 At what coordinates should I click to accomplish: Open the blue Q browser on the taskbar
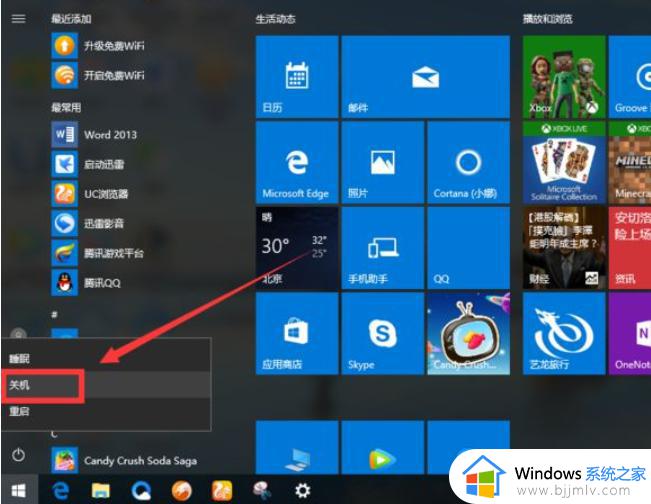pos(141,491)
